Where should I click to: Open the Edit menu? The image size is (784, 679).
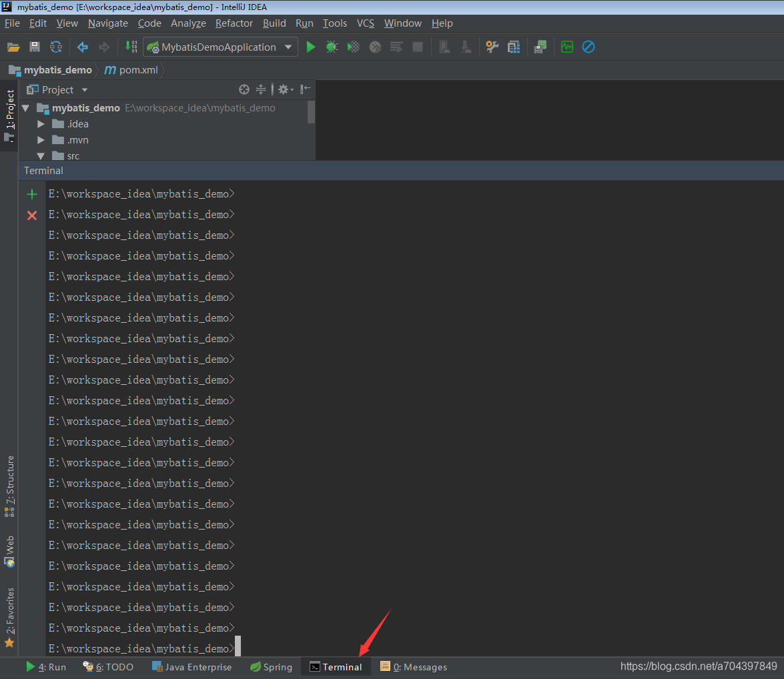38,23
